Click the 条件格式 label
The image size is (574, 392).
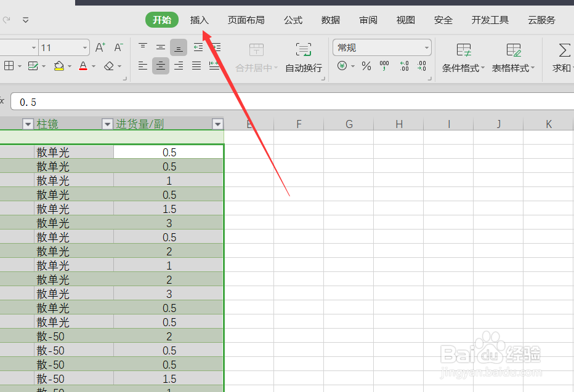pyautogui.click(x=461, y=68)
